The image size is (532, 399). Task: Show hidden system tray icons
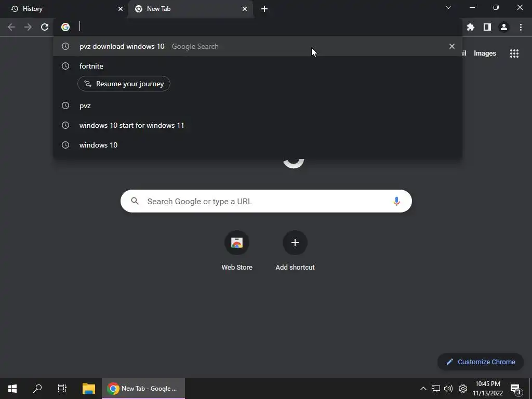[423, 389]
